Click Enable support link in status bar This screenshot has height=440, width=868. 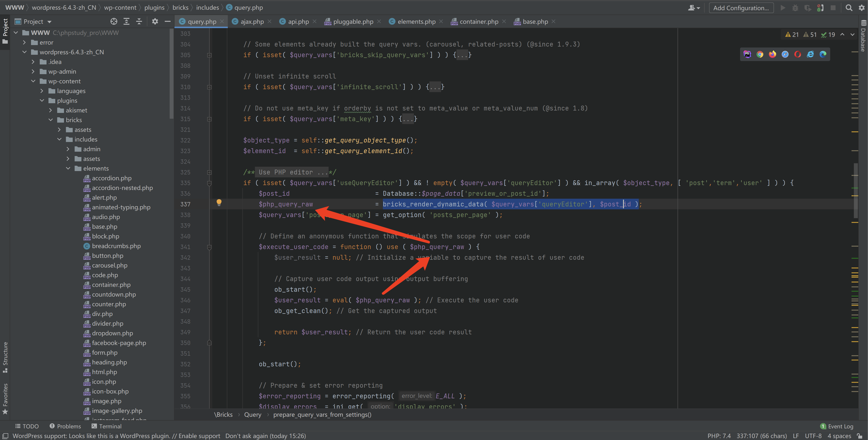[x=199, y=436]
